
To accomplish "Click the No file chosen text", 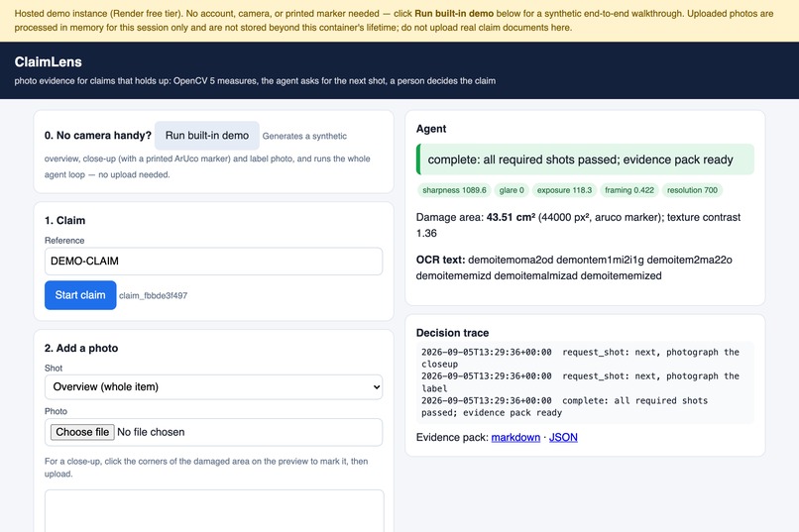I will click(x=151, y=432).
